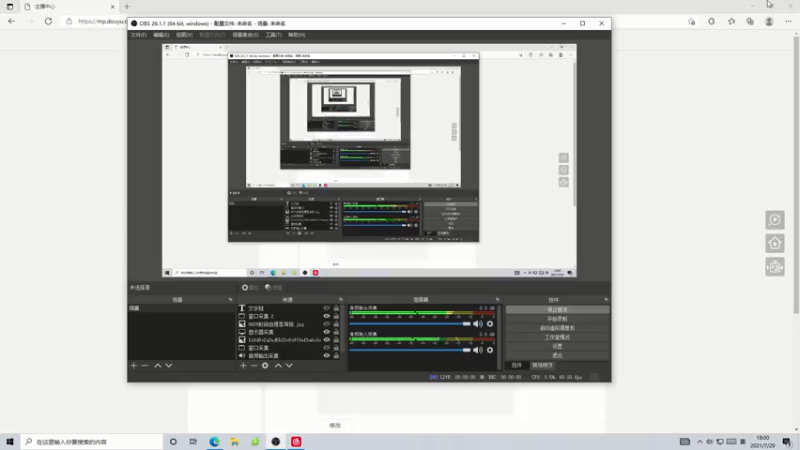Image resolution: width=800 pixels, height=450 pixels.
Task: Toggle lock on the 显示器采集 source
Action: pyautogui.click(x=336, y=332)
